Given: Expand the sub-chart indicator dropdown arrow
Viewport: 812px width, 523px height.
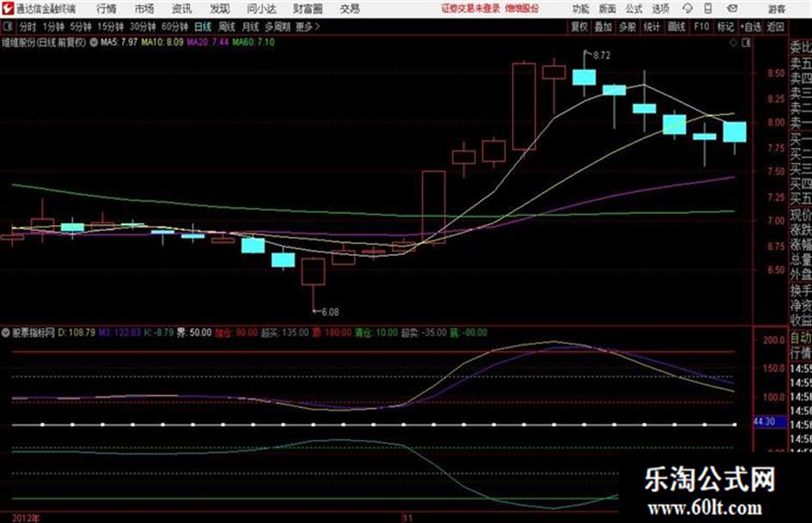Looking at the screenshot, I should (6, 332).
